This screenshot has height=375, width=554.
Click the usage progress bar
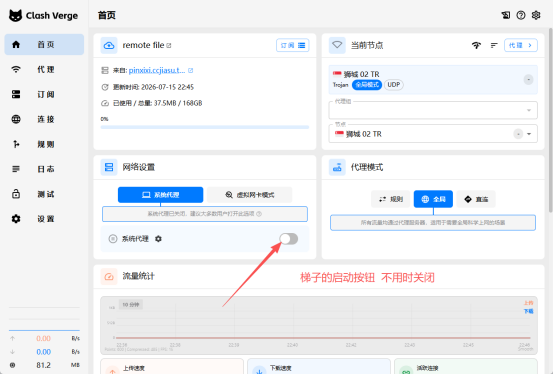(205, 127)
